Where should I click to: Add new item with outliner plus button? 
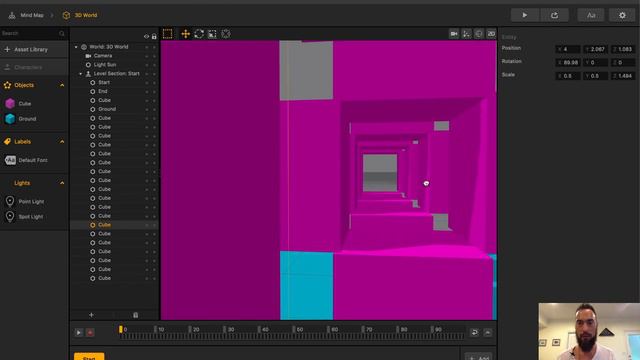click(91, 315)
